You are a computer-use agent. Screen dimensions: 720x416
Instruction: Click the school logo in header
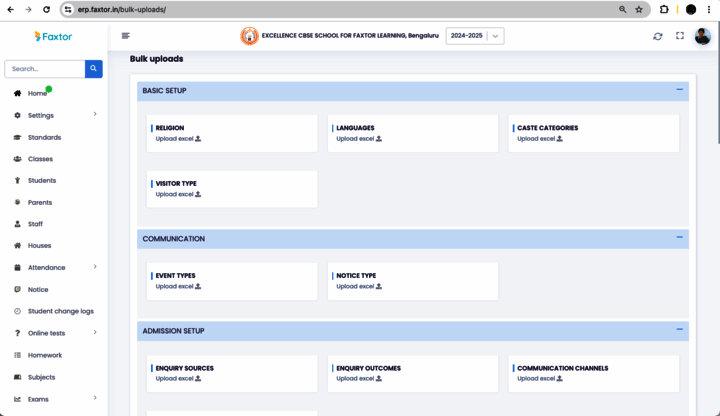point(249,36)
